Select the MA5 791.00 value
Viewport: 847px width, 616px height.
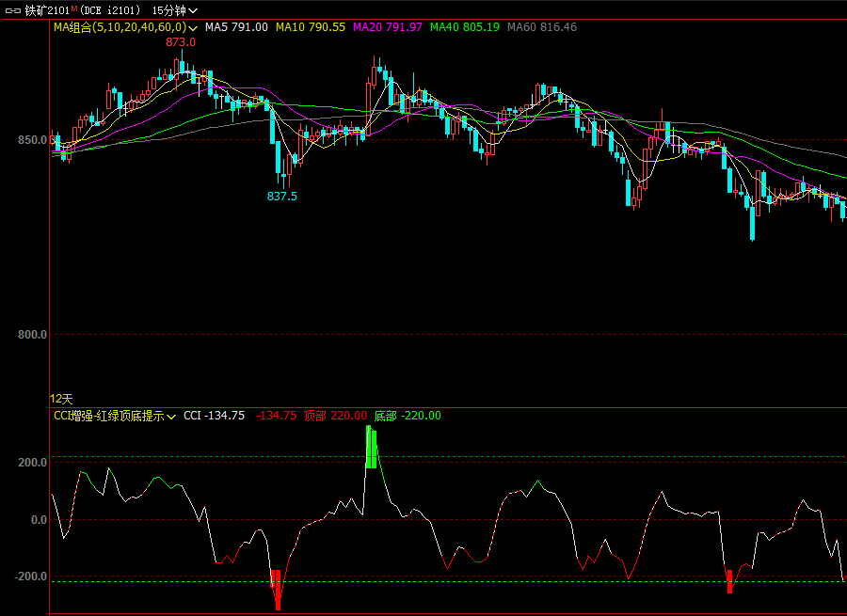[236, 27]
